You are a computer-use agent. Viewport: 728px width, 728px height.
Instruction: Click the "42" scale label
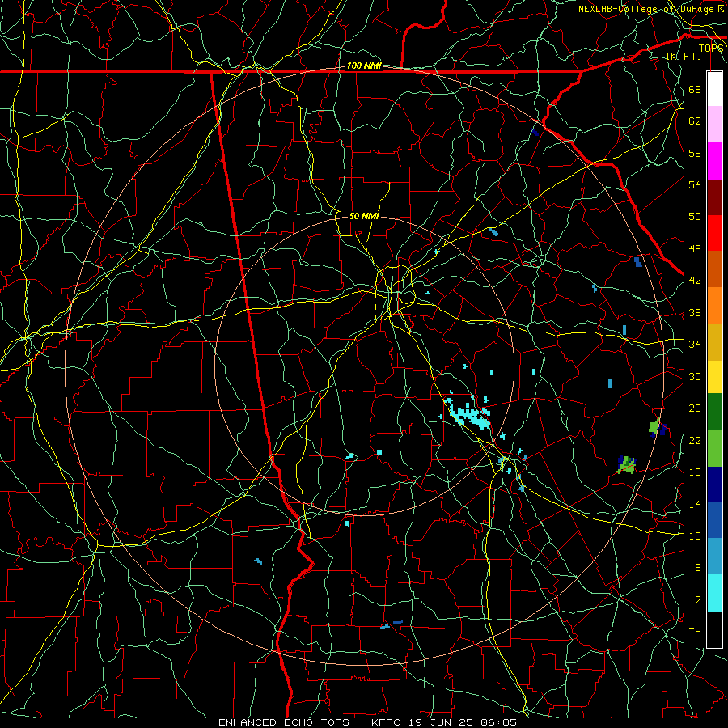[695, 281]
